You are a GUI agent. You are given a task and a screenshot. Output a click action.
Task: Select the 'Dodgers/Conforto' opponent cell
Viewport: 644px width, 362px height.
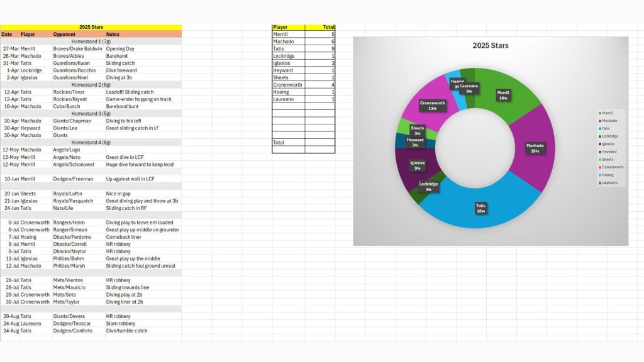click(x=73, y=331)
